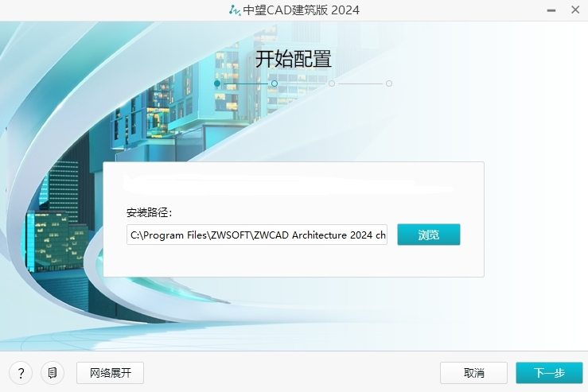The width and height of the screenshot is (588, 392).
Task: Click the 取消 button
Action: [x=473, y=373]
